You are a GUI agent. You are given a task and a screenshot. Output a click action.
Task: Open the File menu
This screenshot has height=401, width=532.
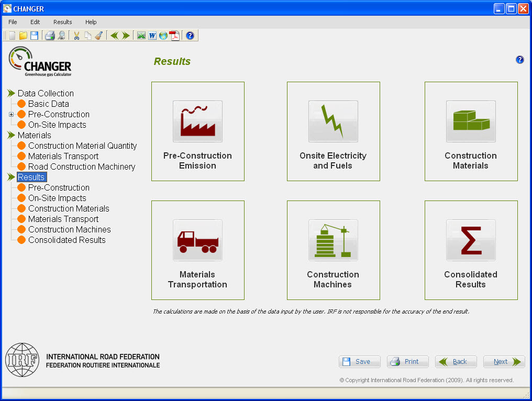[13, 22]
